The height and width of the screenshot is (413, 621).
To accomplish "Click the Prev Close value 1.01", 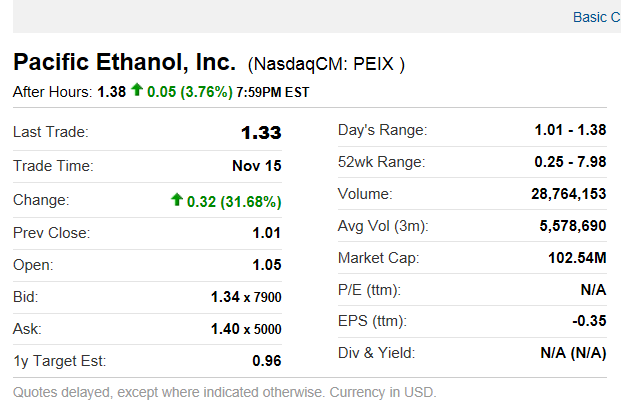I will (266, 233).
